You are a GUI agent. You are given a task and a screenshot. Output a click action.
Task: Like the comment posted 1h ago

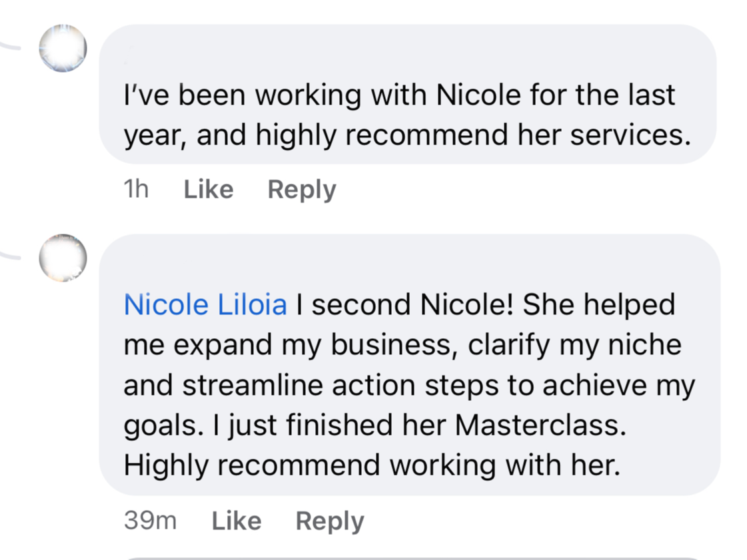pos(209,190)
